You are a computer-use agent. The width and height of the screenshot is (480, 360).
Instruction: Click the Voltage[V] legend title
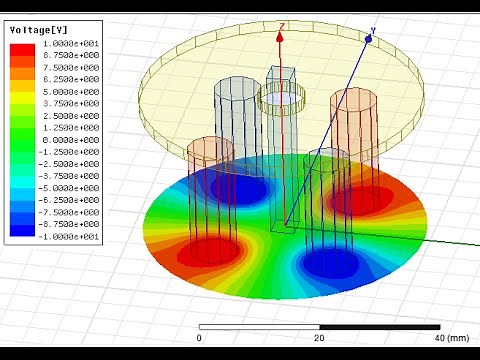click(x=39, y=30)
